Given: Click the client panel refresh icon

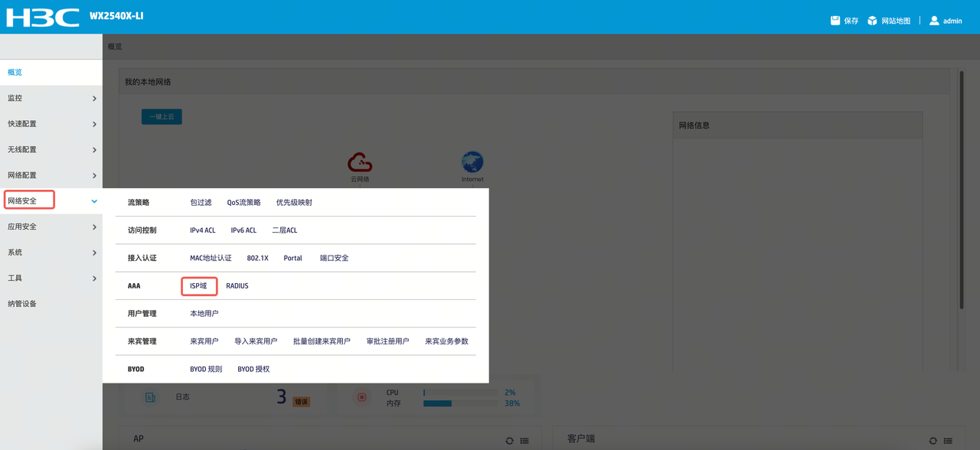Looking at the screenshot, I should [x=933, y=441].
